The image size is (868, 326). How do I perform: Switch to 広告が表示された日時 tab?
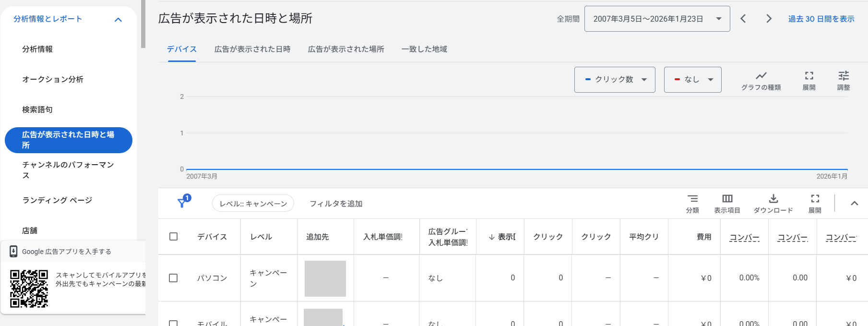252,49
